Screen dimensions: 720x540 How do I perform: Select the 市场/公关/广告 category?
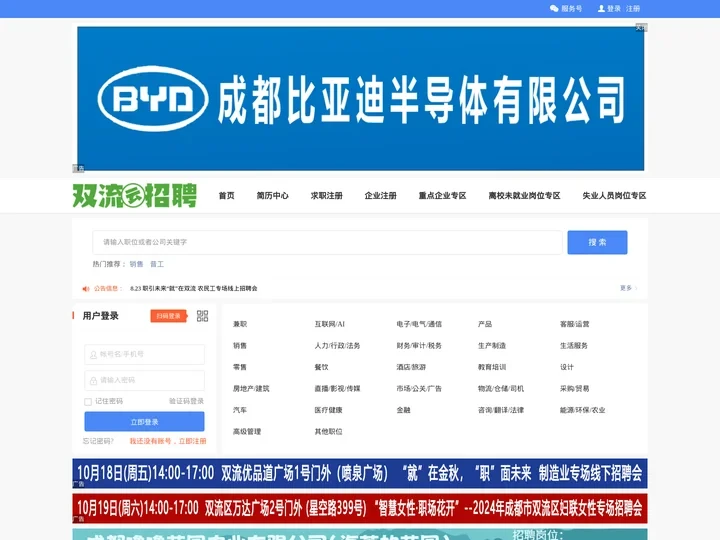(419, 388)
